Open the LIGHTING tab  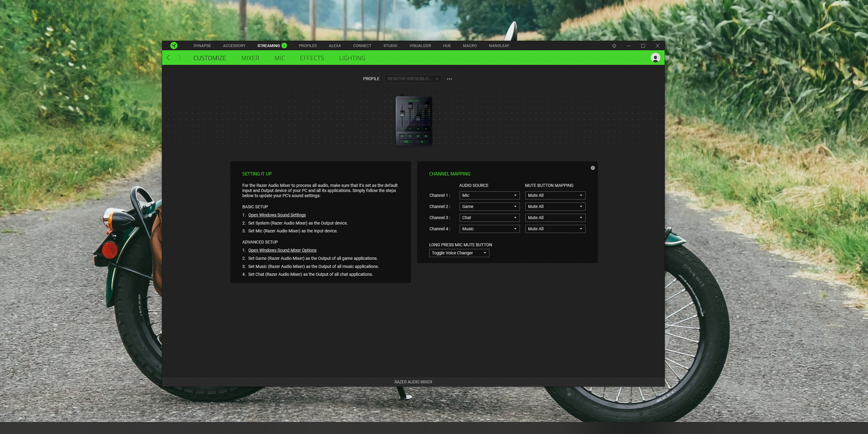(x=352, y=58)
